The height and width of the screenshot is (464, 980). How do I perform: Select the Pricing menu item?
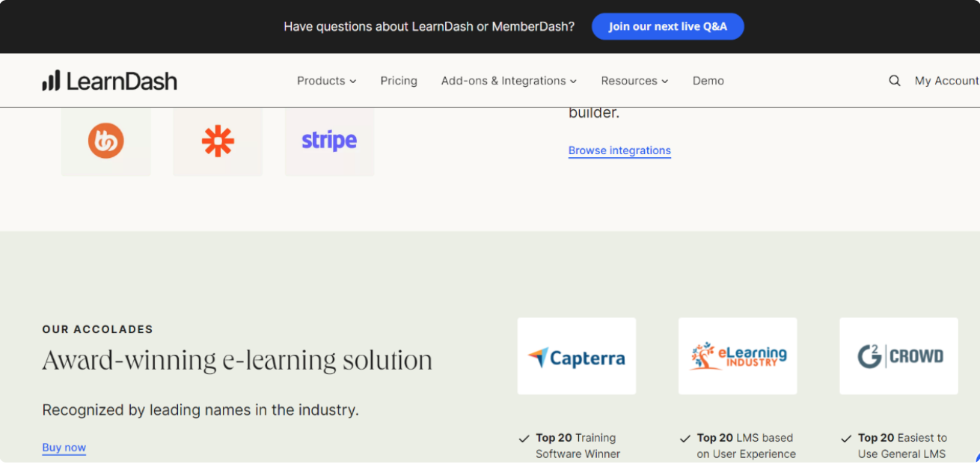click(x=399, y=80)
